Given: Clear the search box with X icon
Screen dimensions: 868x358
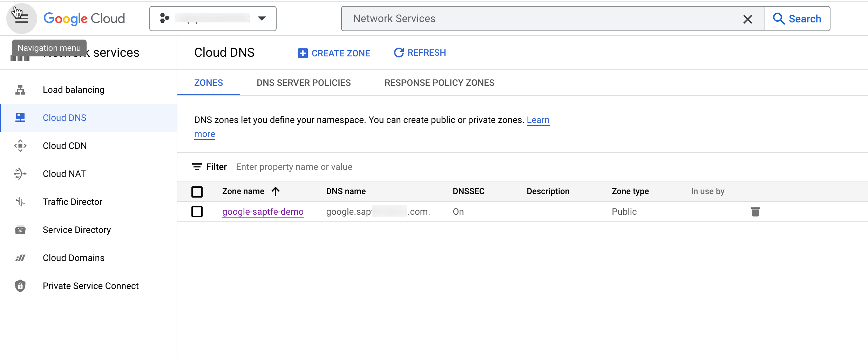Looking at the screenshot, I should [x=747, y=19].
